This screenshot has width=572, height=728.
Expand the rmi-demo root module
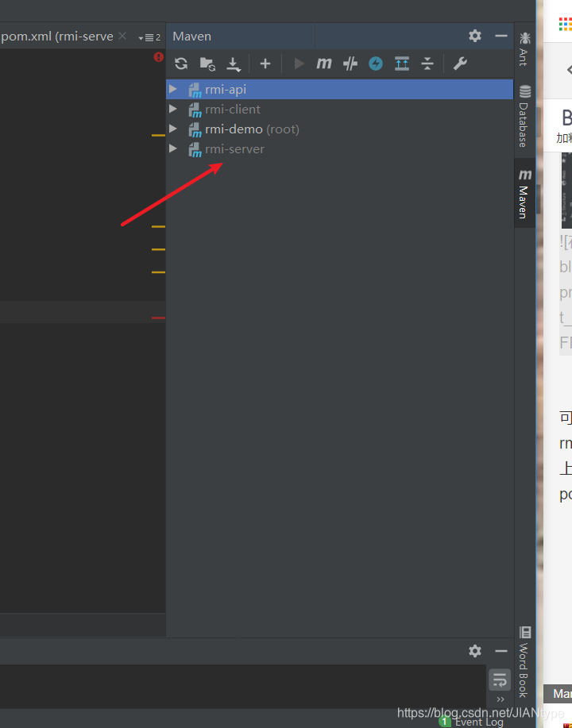(173, 129)
